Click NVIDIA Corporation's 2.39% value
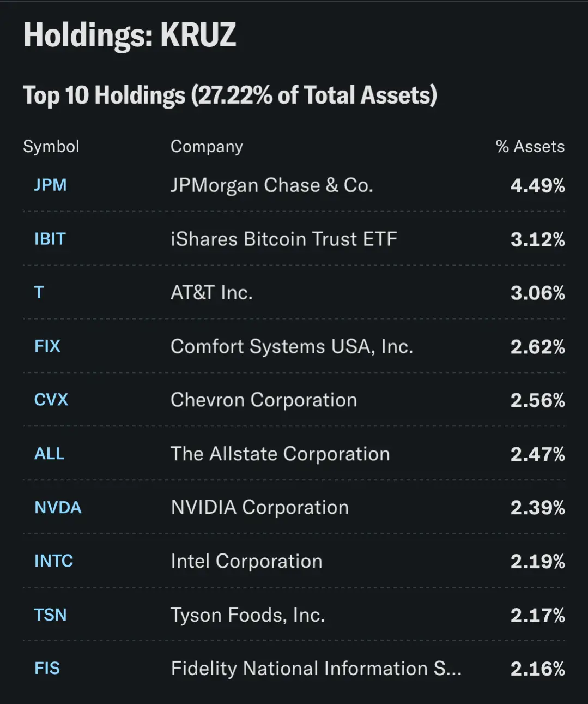 point(537,508)
